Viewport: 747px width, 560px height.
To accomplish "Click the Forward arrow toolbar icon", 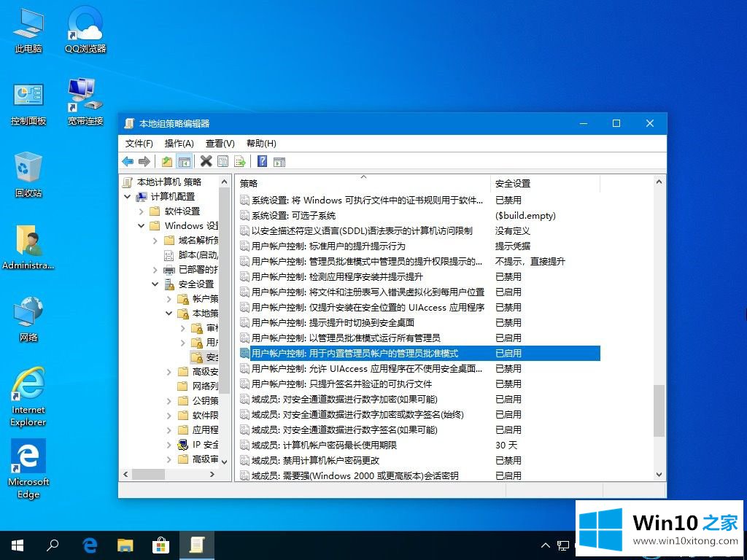I will pos(144,161).
